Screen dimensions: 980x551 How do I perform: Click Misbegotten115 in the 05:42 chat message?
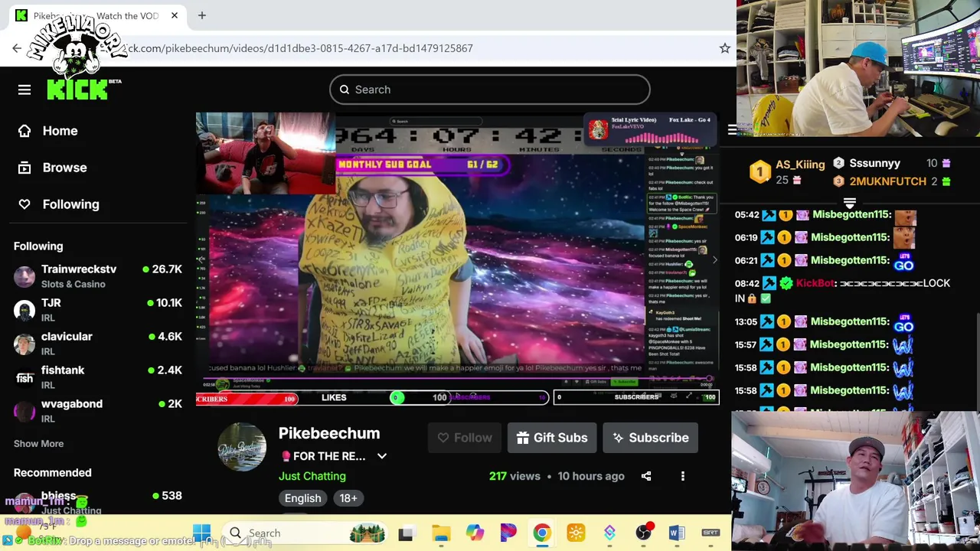click(x=851, y=215)
